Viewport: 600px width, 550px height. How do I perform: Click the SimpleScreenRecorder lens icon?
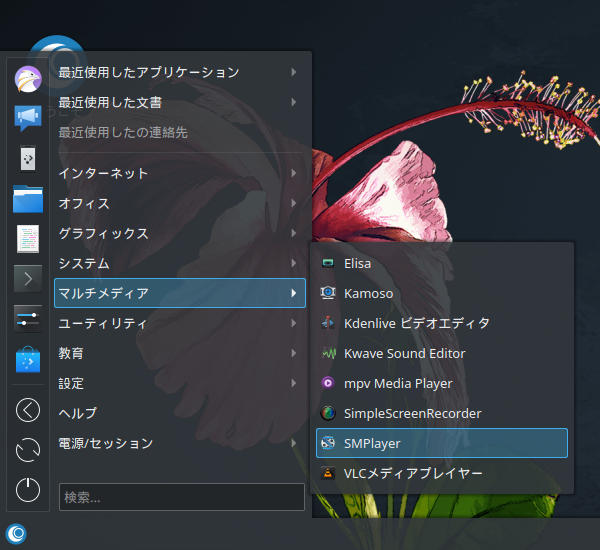click(328, 413)
